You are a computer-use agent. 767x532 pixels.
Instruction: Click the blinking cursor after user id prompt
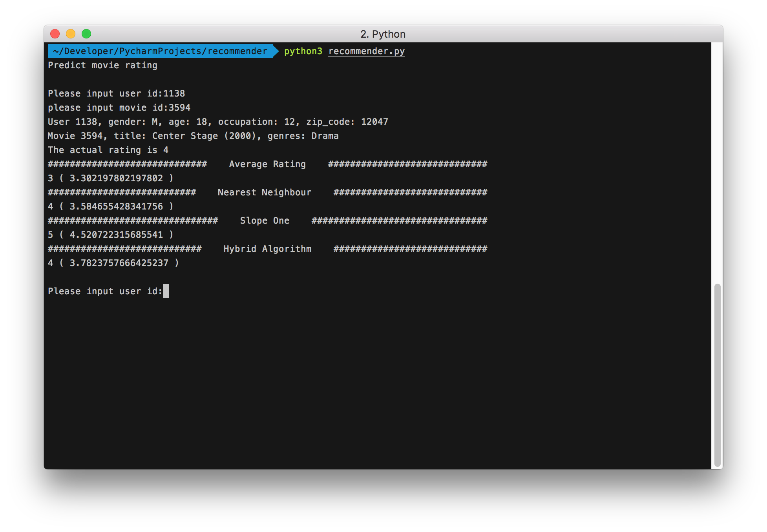[x=166, y=291]
